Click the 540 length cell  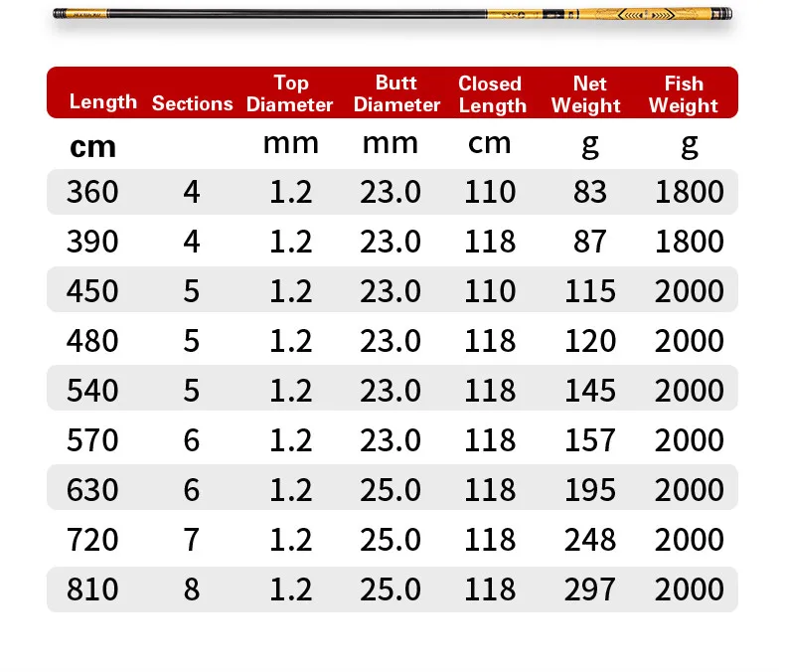point(92,391)
